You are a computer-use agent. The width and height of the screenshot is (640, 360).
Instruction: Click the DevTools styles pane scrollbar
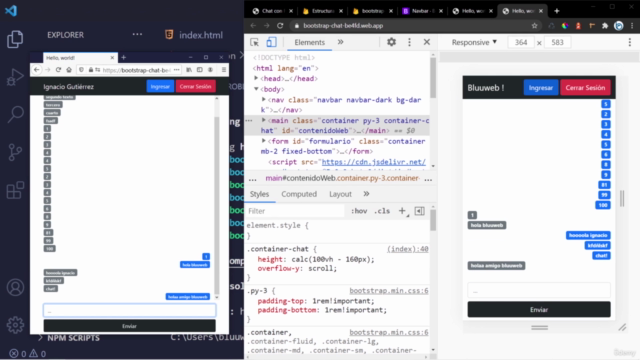click(433, 220)
